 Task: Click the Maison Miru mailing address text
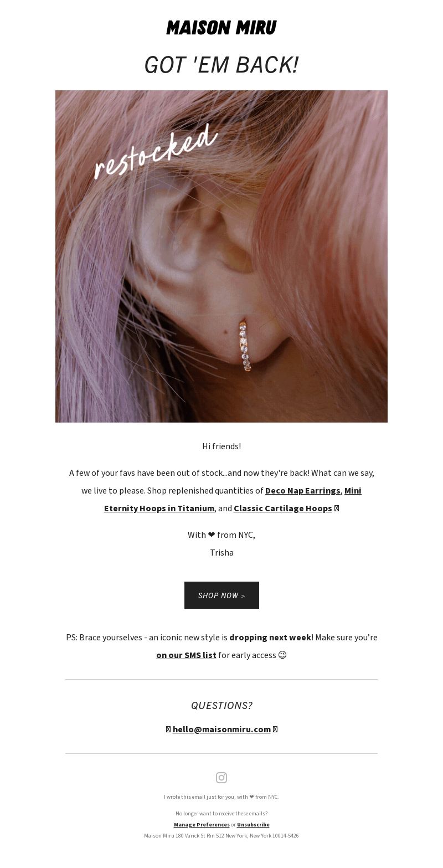(x=221, y=836)
